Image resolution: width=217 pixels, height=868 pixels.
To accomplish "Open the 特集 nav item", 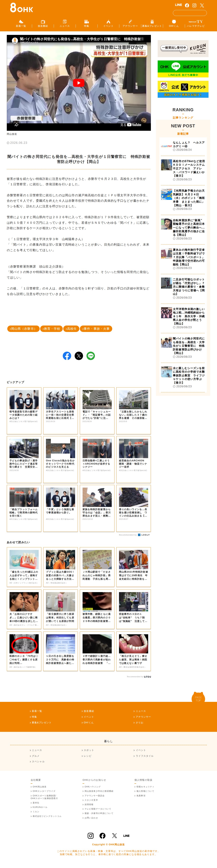I will (86, 23).
